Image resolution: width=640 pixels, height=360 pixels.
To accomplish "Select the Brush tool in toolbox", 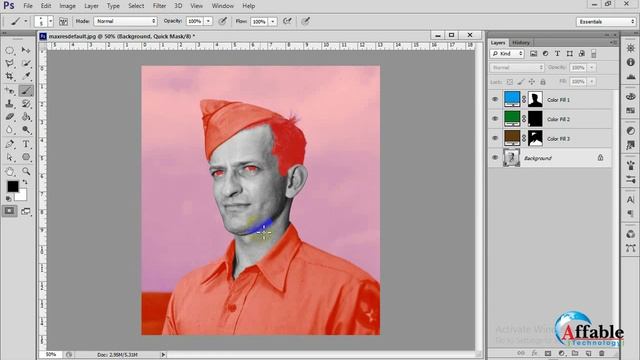I will [26, 90].
